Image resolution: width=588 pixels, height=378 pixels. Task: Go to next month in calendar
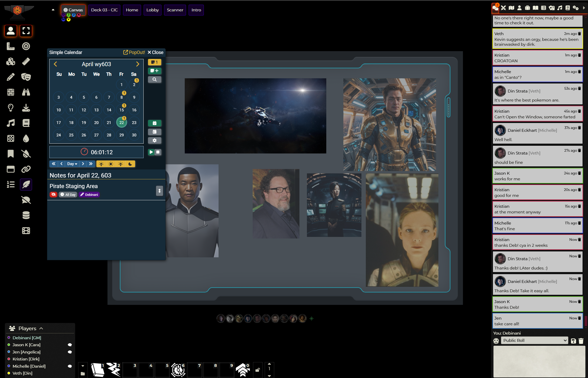(137, 64)
